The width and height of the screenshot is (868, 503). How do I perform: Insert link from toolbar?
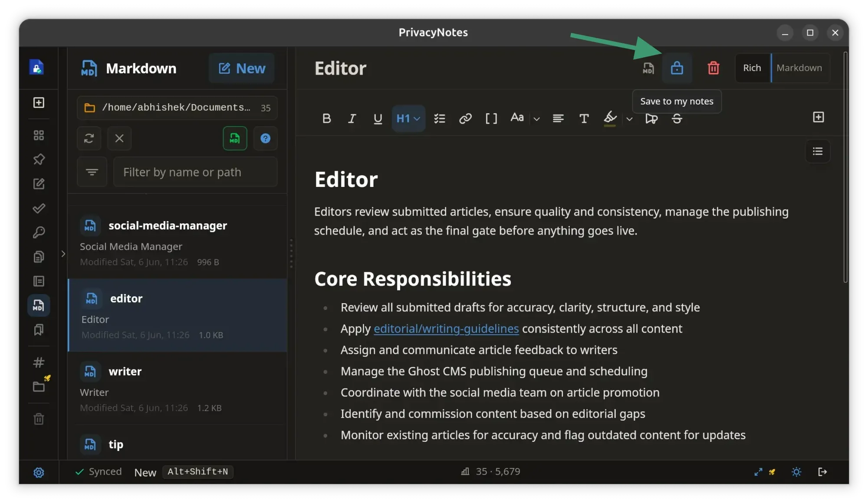point(465,118)
